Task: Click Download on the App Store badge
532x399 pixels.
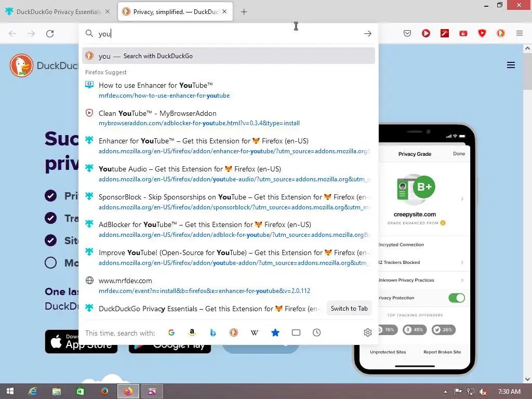Action: 81,341
